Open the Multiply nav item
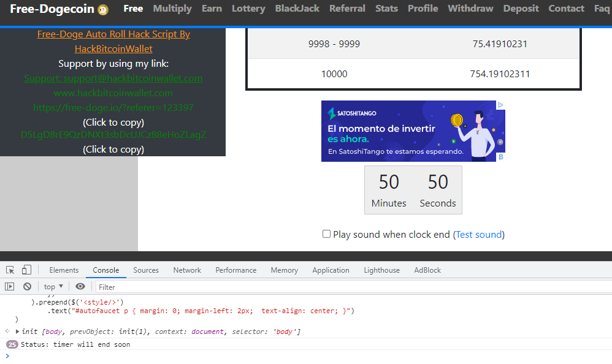 [x=172, y=9]
